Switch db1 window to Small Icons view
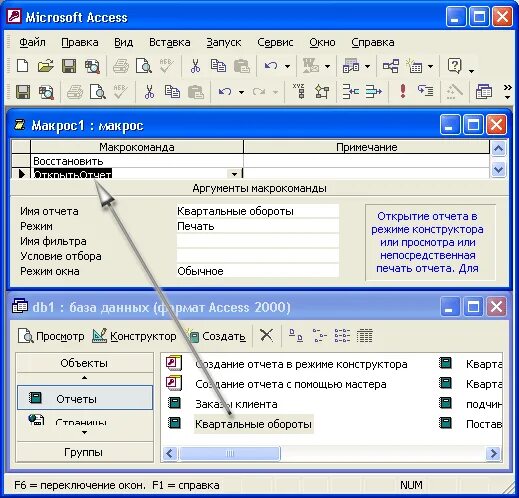519x498 pixels. pos(320,336)
